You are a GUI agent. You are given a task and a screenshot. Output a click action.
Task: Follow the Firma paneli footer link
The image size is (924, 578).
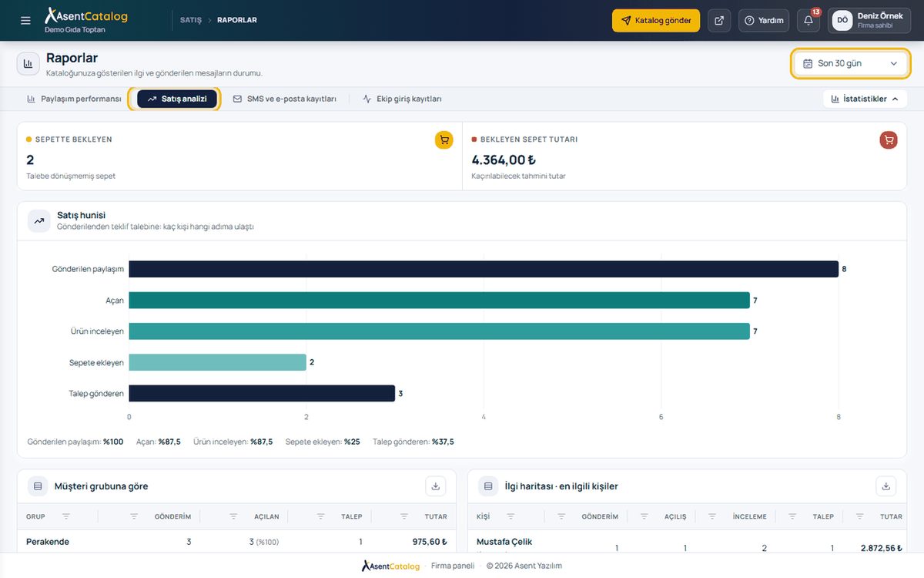[453, 566]
